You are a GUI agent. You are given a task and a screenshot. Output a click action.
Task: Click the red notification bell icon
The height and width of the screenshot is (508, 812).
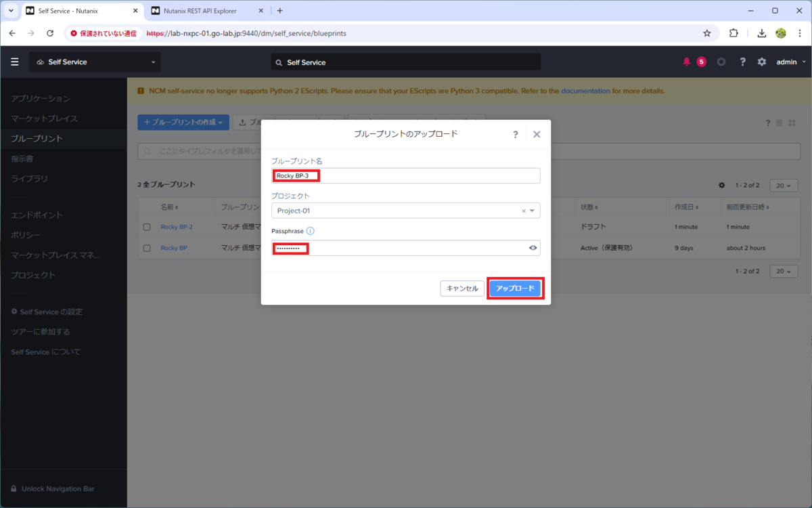[687, 62]
